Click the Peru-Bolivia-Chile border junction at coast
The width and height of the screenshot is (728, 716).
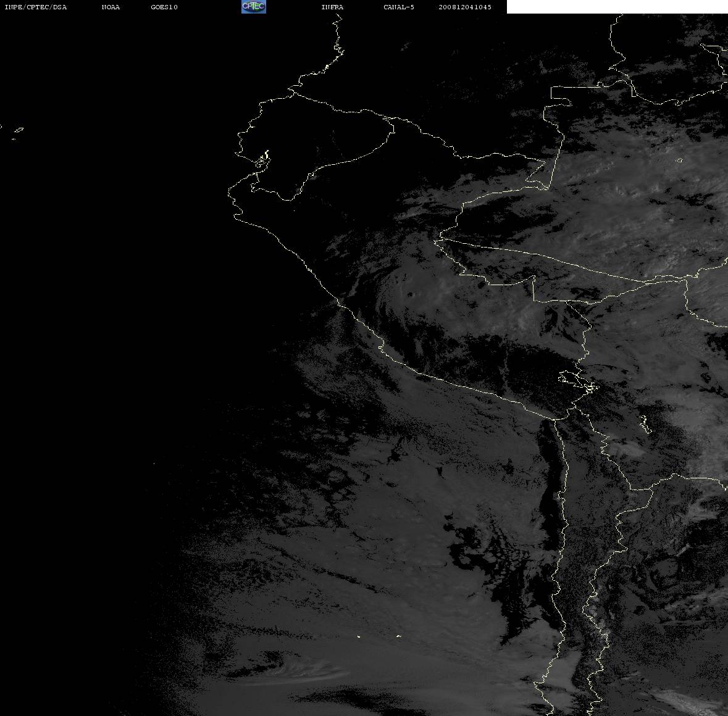tap(556, 418)
